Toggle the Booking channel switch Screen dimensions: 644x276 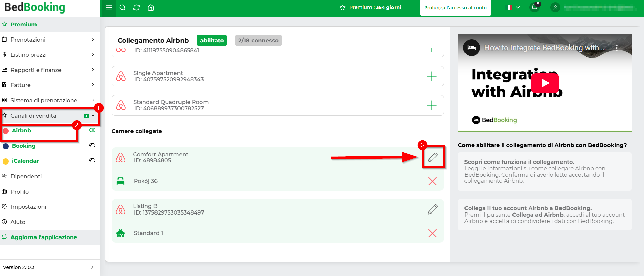tap(92, 145)
